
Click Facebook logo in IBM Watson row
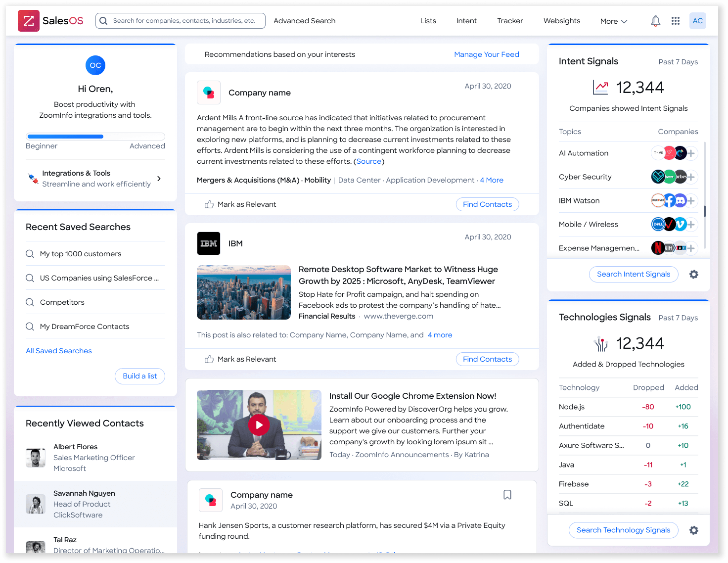tap(670, 200)
